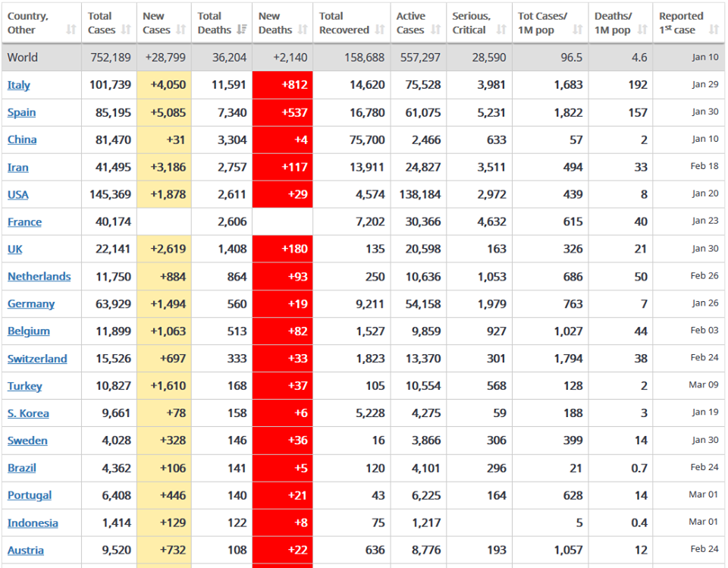
Task: Open Netherlands country page link
Action: (x=39, y=276)
